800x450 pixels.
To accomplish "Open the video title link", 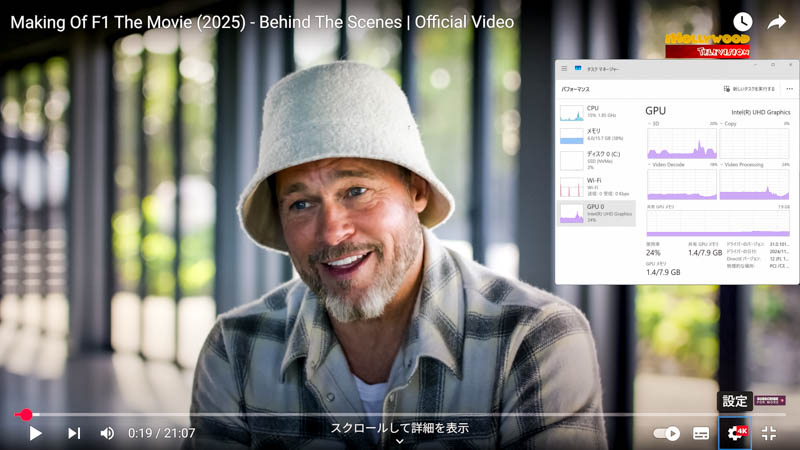I will tap(262, 22).
